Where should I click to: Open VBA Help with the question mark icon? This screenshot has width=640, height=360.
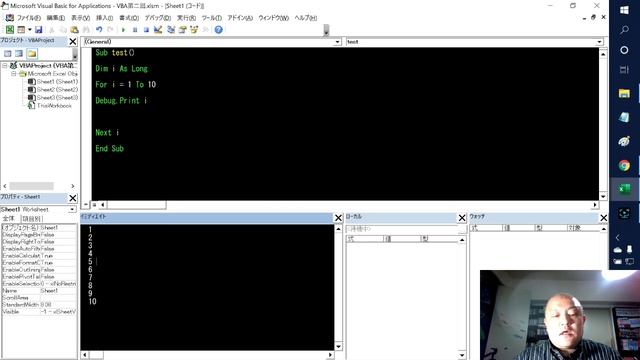pyautogui.click(x=218, y=29)
